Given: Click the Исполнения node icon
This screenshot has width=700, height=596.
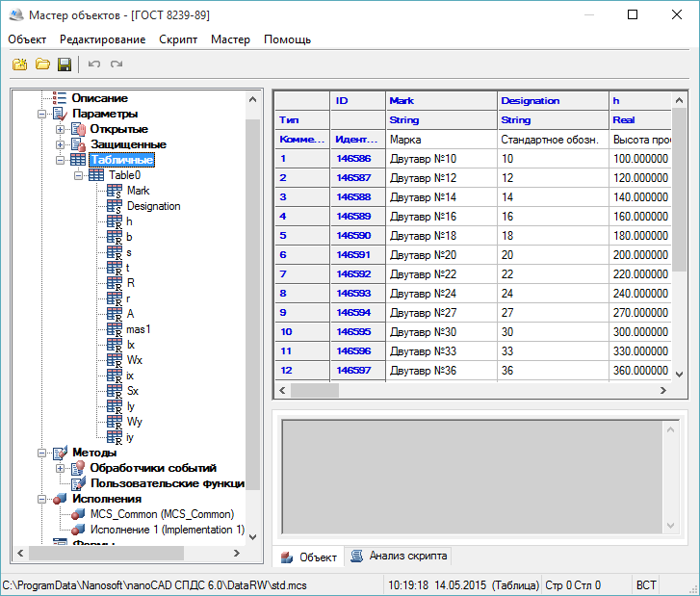Looking at the screenshot, I should [x=60, y=499].
